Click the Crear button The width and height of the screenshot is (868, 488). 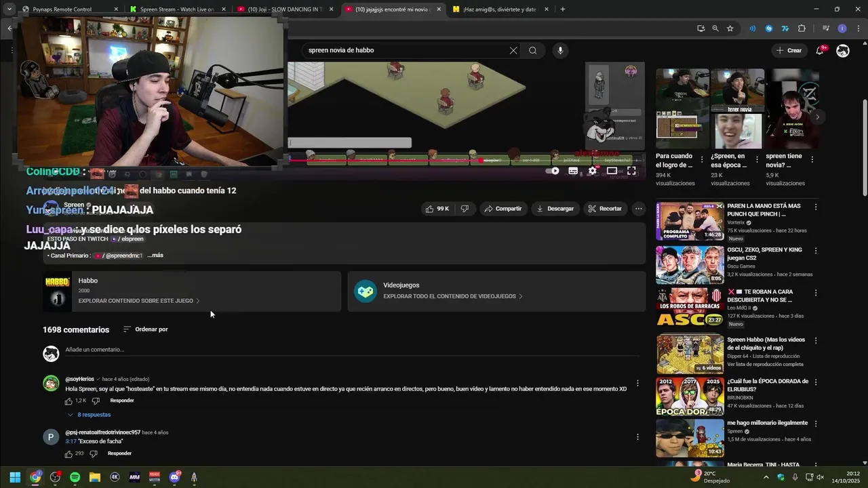click(789, 50)
